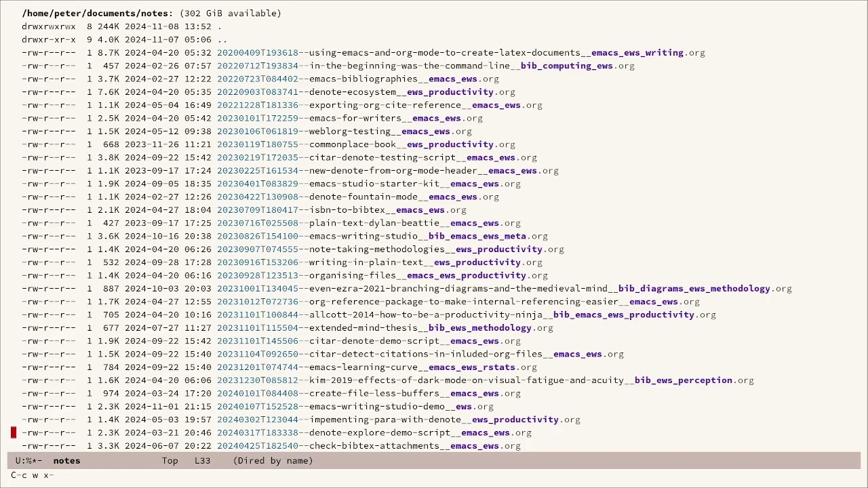Open the parent directory ".." entry

222,40
